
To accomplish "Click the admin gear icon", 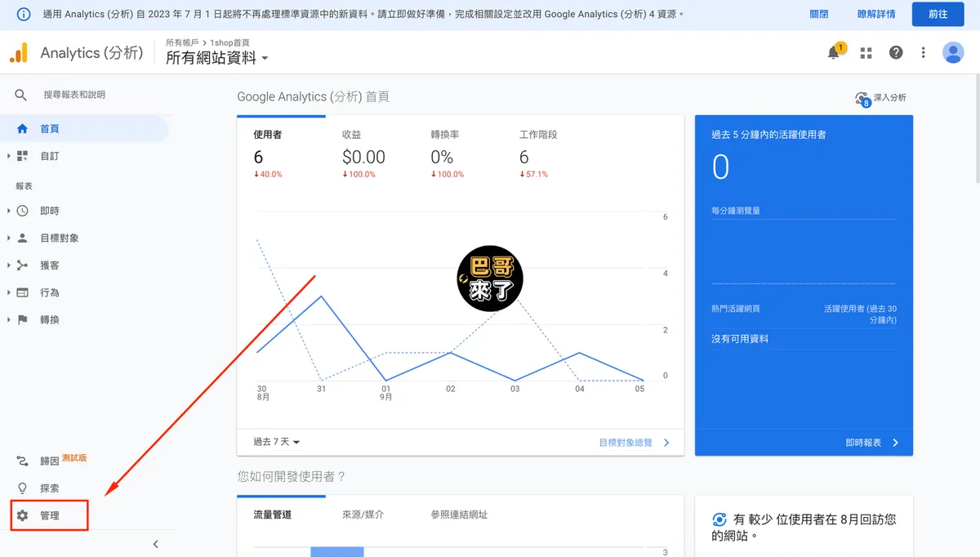I will (22, 516).
